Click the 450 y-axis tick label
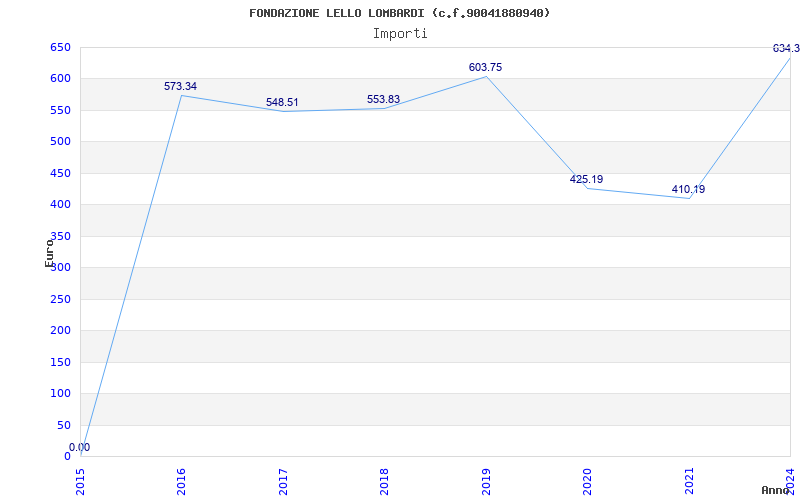Screen dimensions: 800x500 60,173
